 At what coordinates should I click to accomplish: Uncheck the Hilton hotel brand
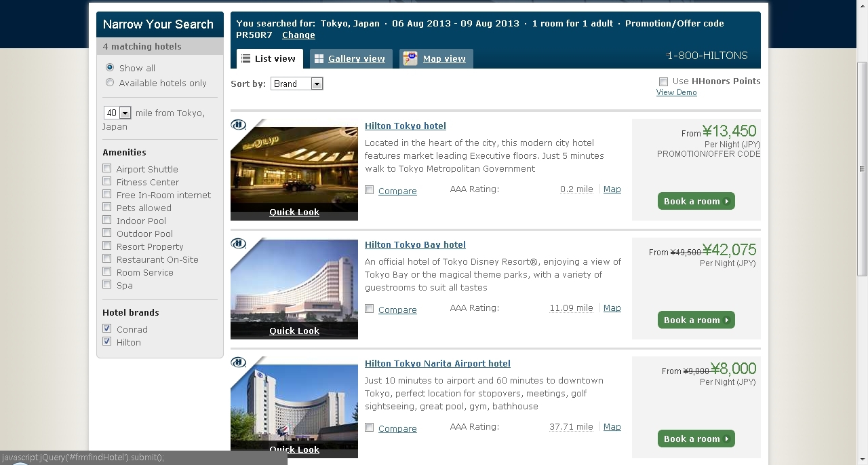(x=107, y=341)
